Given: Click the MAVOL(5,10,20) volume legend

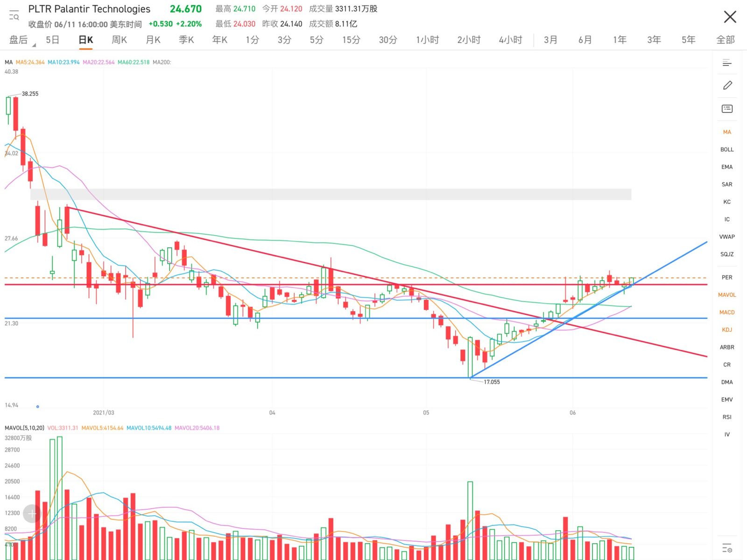Looking at the screenshot, I should (24, 428).
